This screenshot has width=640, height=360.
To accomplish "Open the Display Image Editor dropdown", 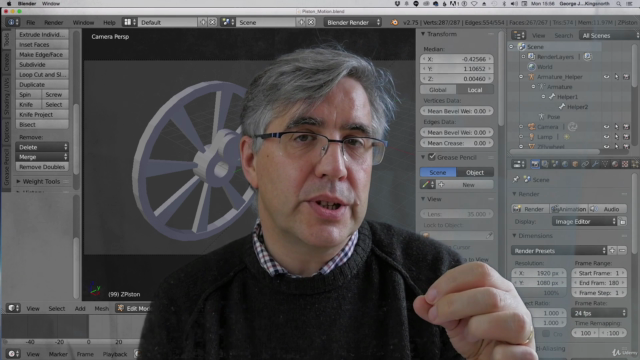I will point(584,222).
